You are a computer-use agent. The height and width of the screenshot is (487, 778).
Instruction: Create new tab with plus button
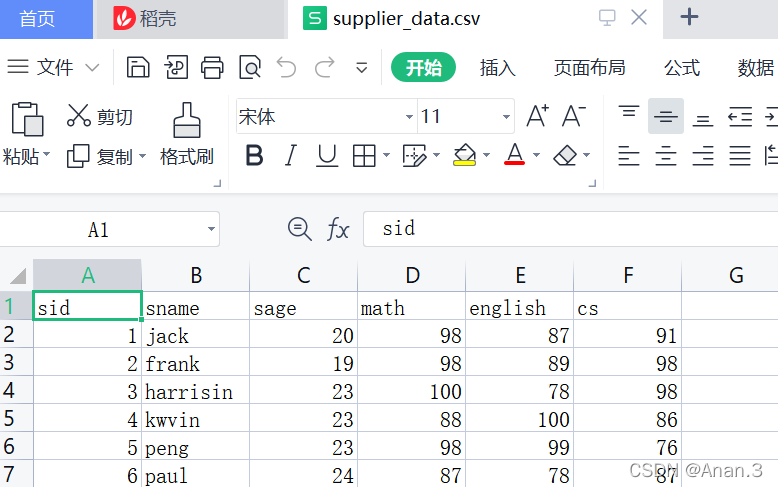pyautogui.click(x=689, y=17)
